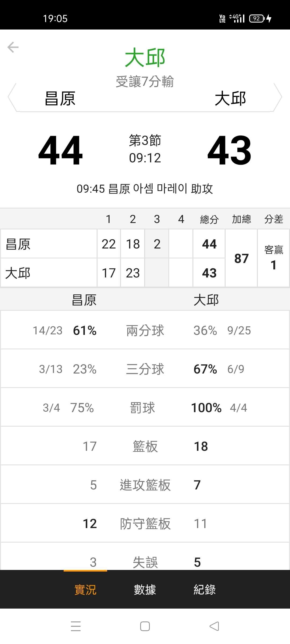Screen dimensions: 290x644
Task: Tap the 第3節 game clock
Action: tap(145, 149)
